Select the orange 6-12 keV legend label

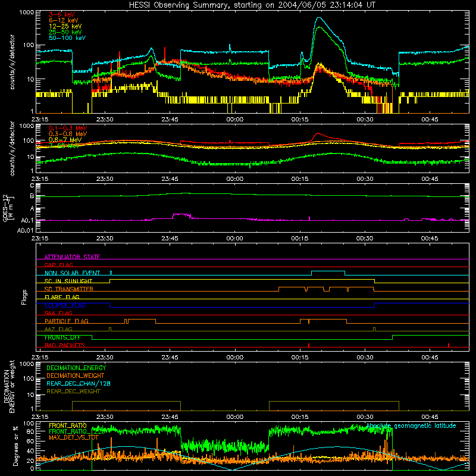64,20
